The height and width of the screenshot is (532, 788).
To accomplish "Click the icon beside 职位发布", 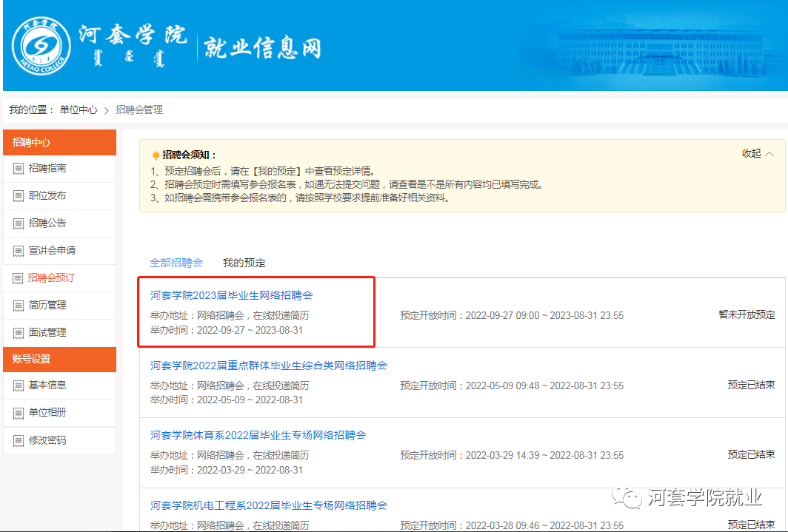I will point(18,196).
